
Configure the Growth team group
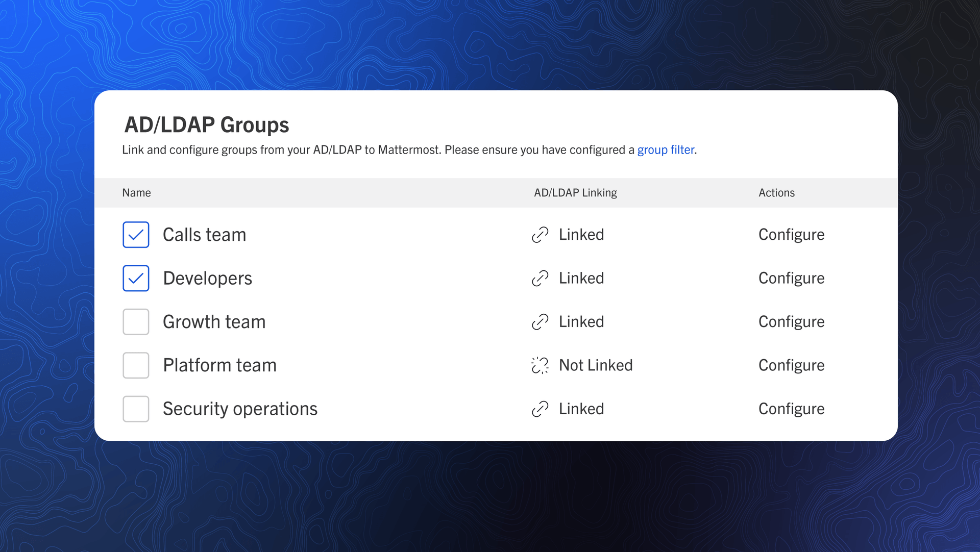[x=791, y=322]
